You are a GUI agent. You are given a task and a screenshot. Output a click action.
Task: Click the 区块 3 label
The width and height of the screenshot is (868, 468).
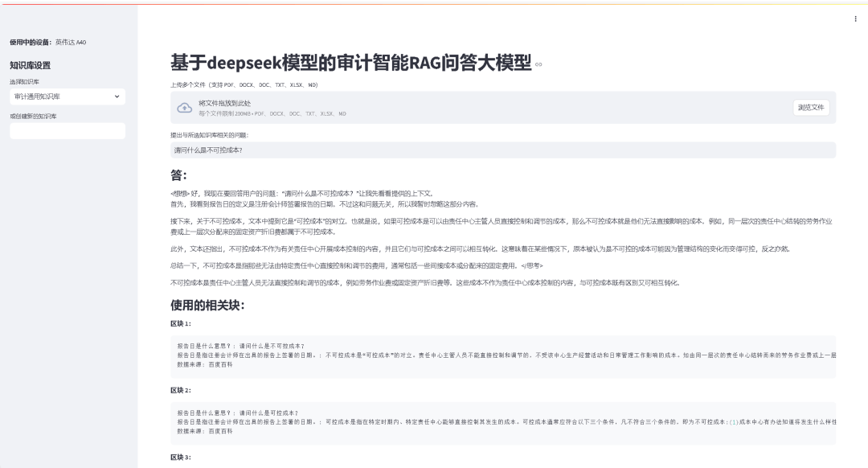(x=180, y=458)
